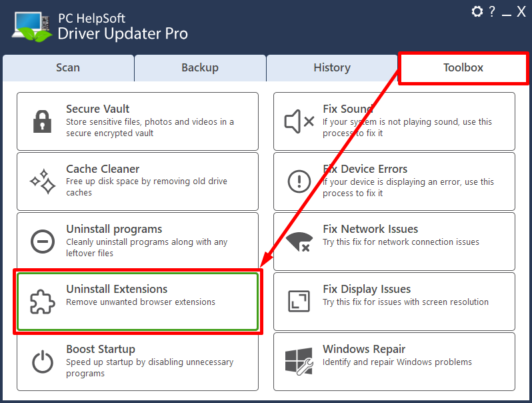Open the History tab

click(x=332, y=67)
